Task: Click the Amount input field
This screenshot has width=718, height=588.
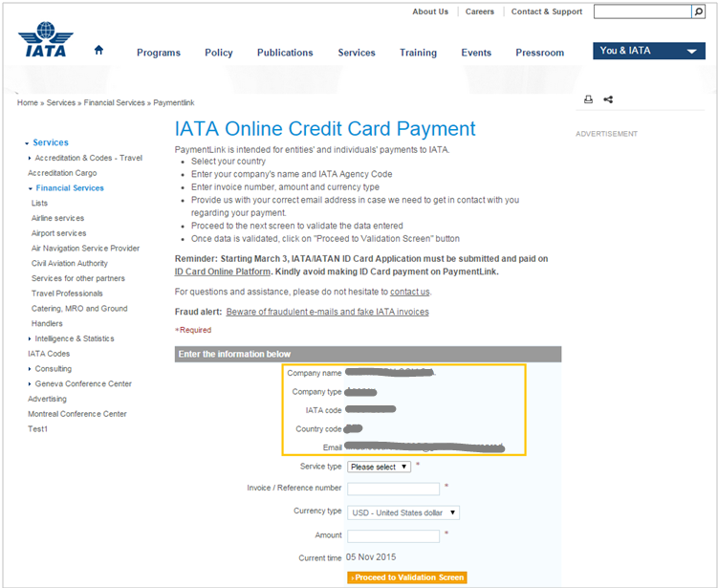Action: 393,535
